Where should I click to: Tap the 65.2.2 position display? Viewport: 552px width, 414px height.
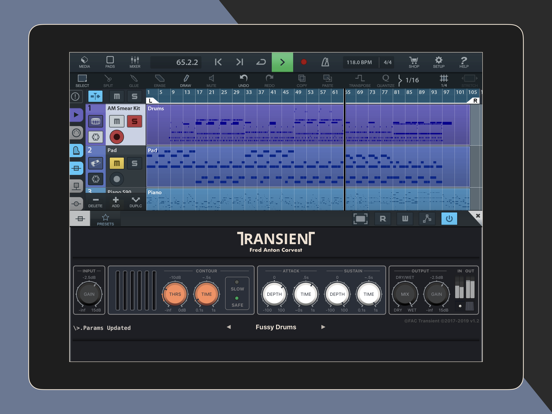coord(176,62)
